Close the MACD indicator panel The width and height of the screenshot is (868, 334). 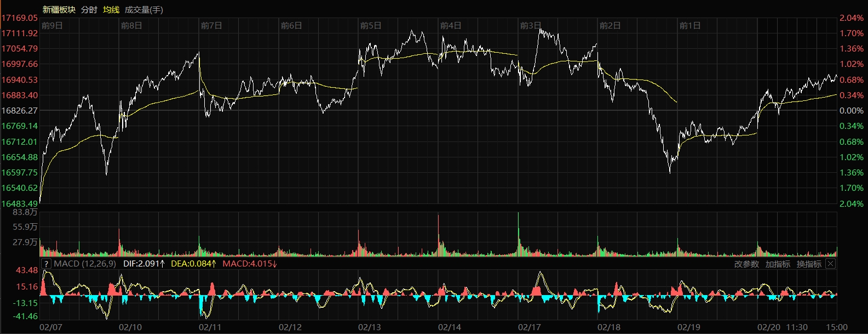(830, 264)
